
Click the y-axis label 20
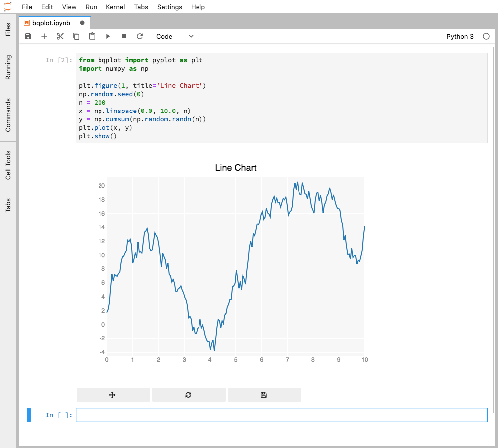coord(101,186)
